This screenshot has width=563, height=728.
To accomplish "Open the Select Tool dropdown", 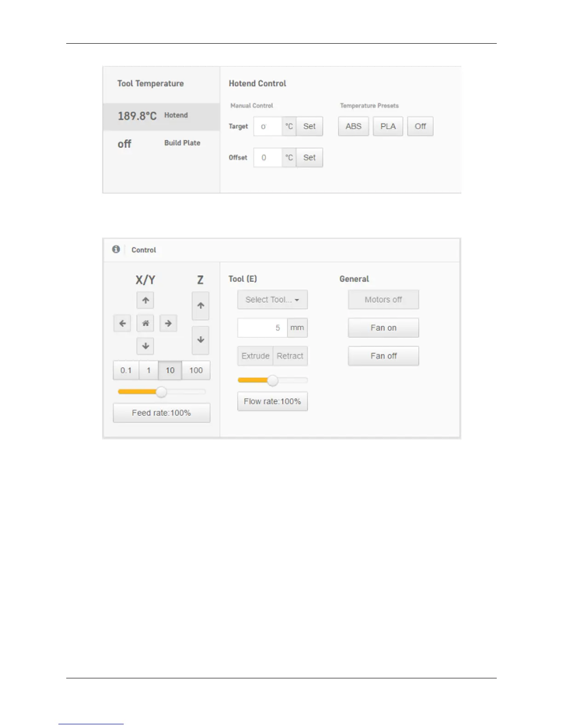I will [x=272, y=300].
